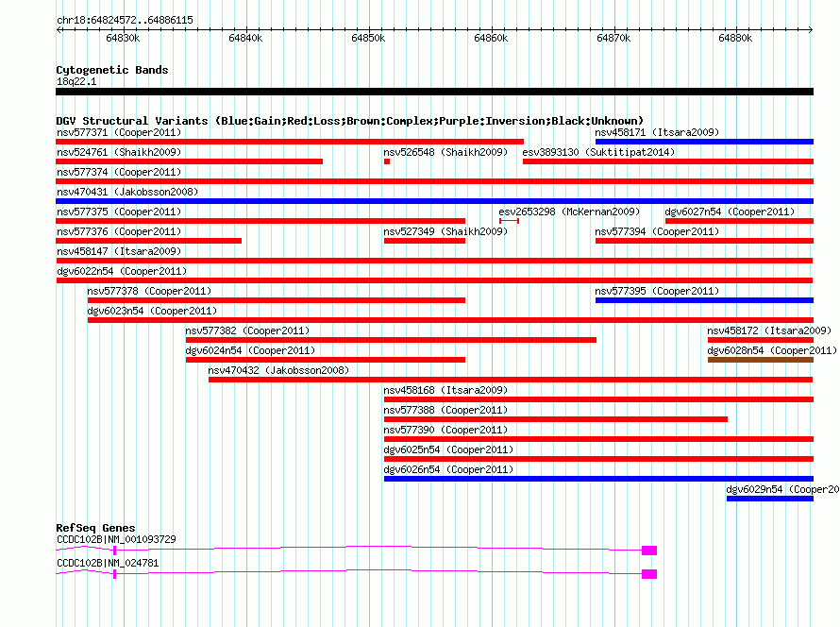Open the nsv524761 (Shaikh2009) variant label
Viewport: 840px width, 627px height.
119,152
